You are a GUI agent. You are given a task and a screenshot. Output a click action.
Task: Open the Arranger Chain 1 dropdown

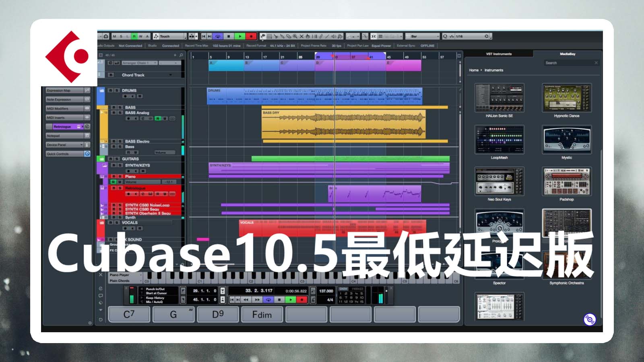(140, 63)
